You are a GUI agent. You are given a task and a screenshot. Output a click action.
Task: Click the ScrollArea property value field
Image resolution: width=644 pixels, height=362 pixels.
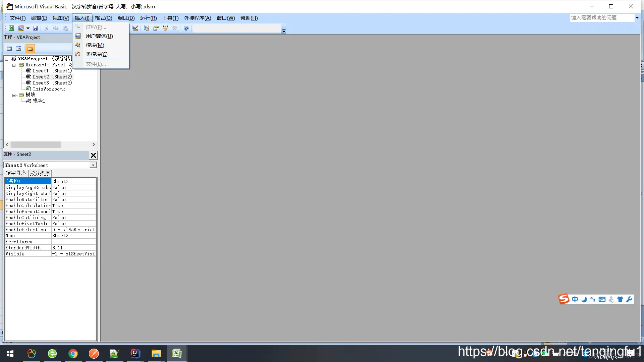[73, 242]
